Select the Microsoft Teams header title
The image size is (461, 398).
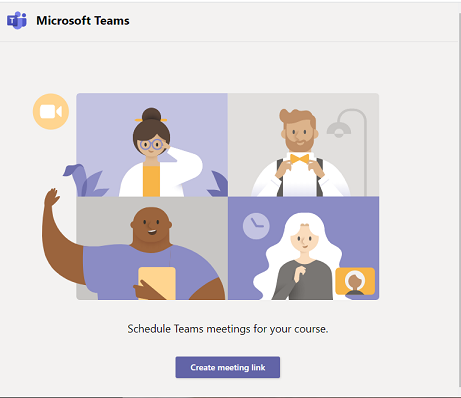83,21
